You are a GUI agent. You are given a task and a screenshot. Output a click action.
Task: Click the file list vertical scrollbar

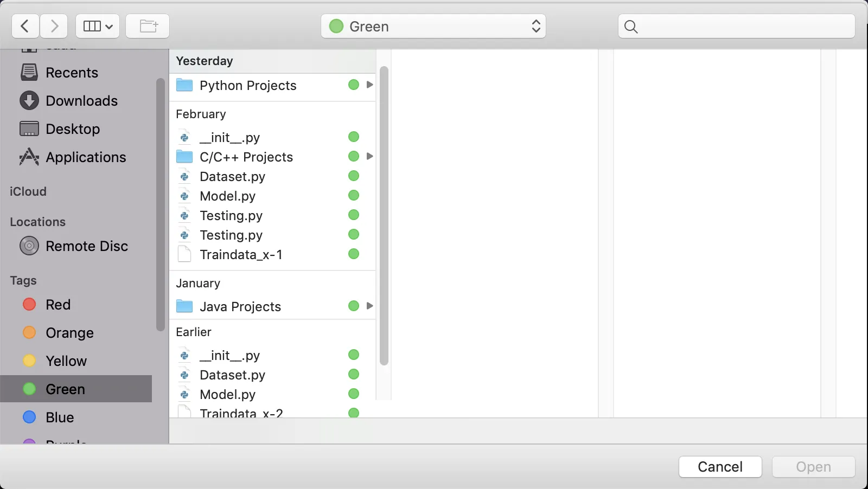tap(384, 217)
